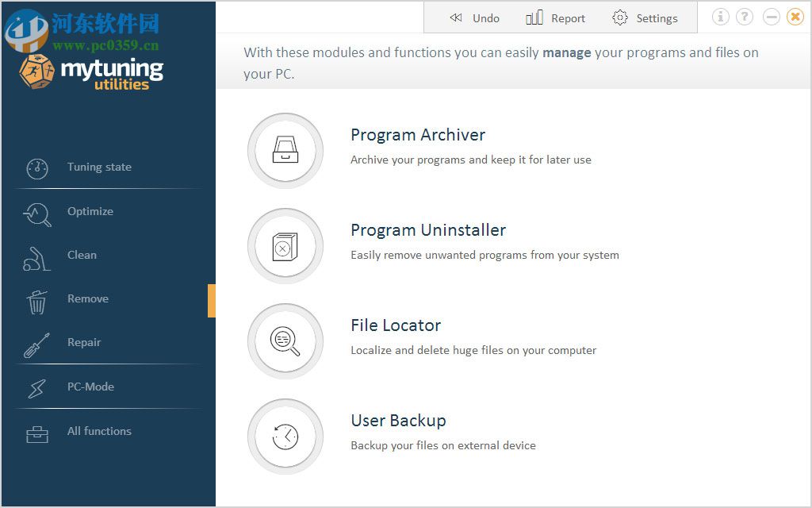This screenshot has height=508, width=812.
Task: Click the Undo rewind arrow icon
Action: click(456, 17)
